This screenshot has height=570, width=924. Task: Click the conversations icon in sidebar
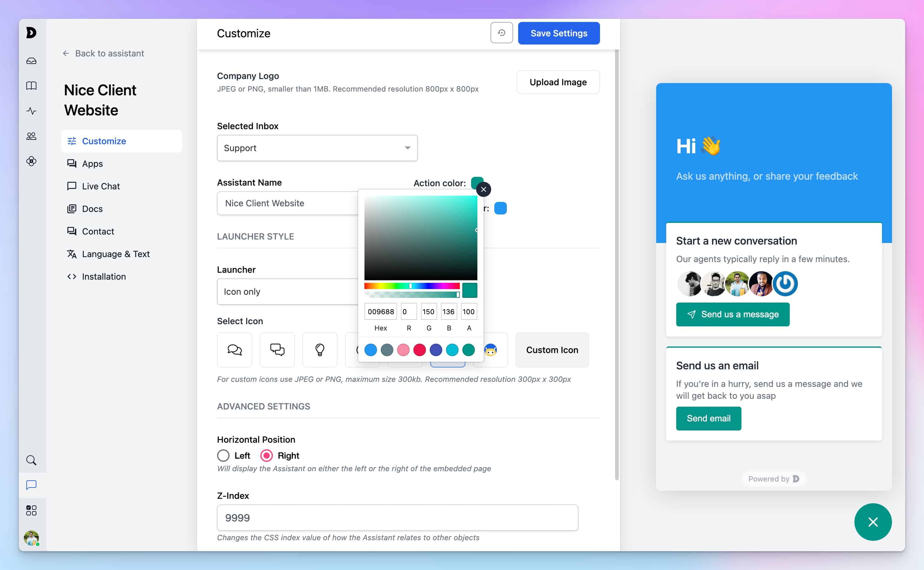tap(31, 485)
